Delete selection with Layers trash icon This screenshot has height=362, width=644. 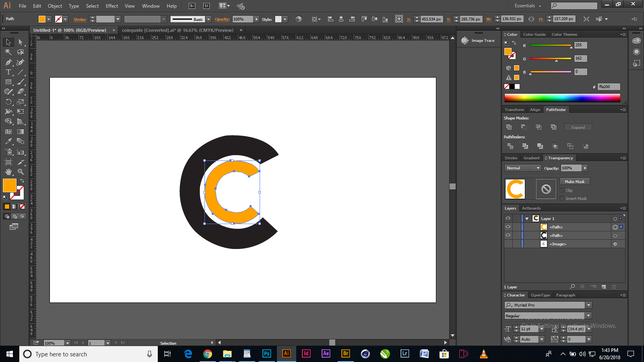click(x=614, y=287)
